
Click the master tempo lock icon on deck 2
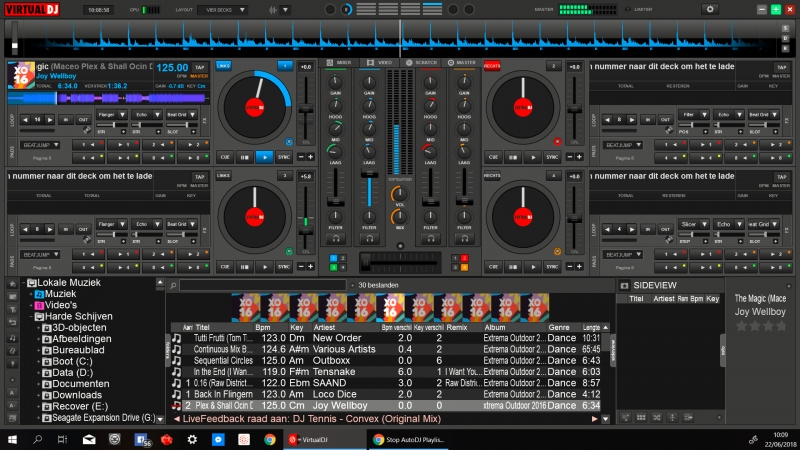(x=557, y=142)
